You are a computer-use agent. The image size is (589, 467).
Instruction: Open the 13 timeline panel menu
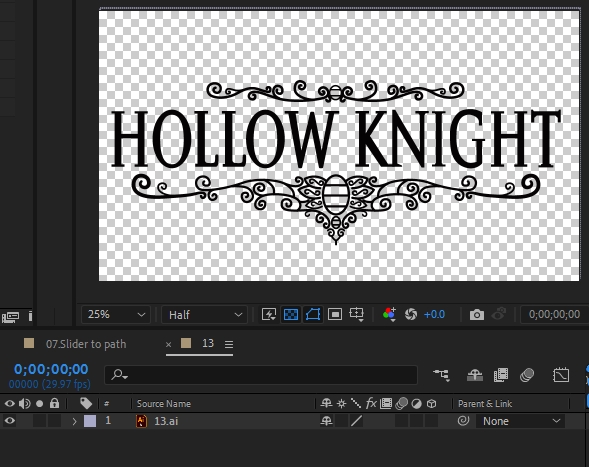click(x=229, y=344)
